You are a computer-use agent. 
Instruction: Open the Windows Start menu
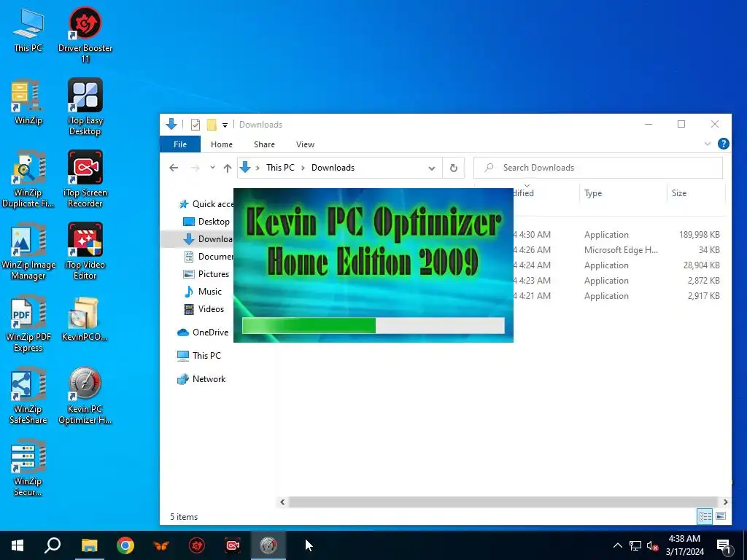(x=18, y=545)
